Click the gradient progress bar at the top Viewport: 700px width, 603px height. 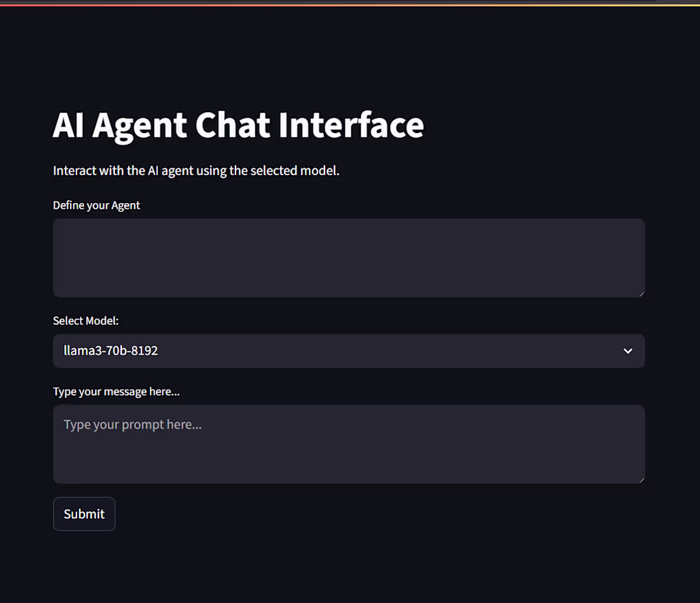tap(350, 3)
